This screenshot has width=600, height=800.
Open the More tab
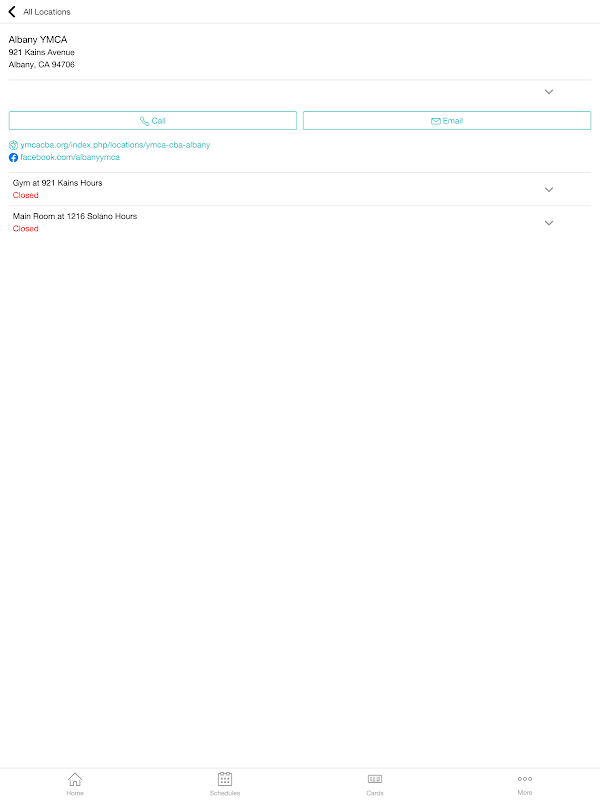point(525,784)
